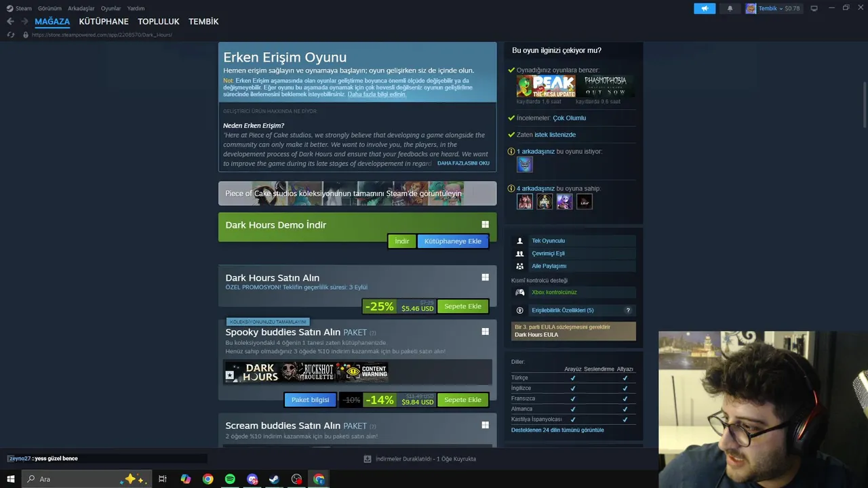This screenshot has width=868, height=488.
Task: Click the second friend avatar who owns game
Action: (x=545, y=201)
